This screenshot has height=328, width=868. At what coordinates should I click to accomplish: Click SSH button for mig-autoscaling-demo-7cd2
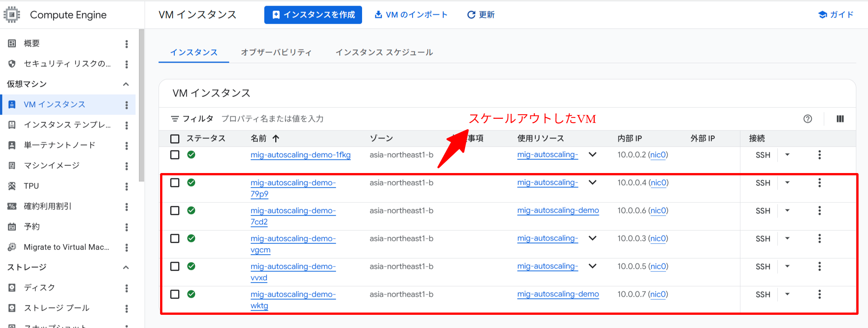tap(763, 211)
